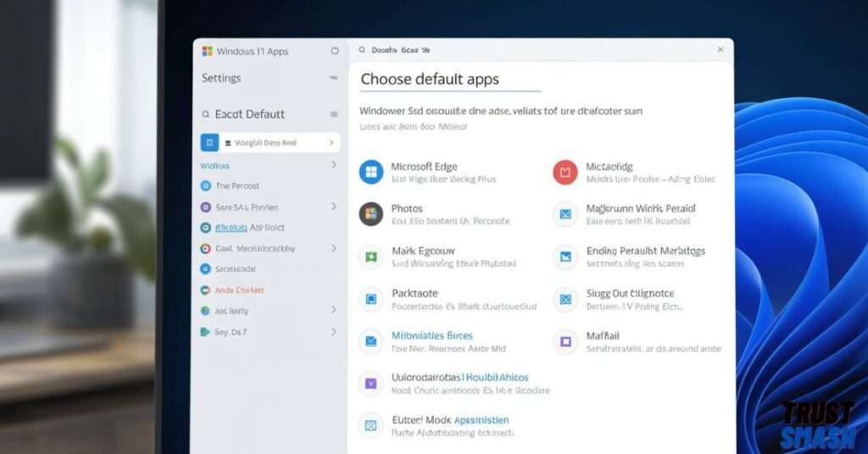Open the menu beside Eacot Defautt
Screen dimensions: 868x454
pos(334,114)
